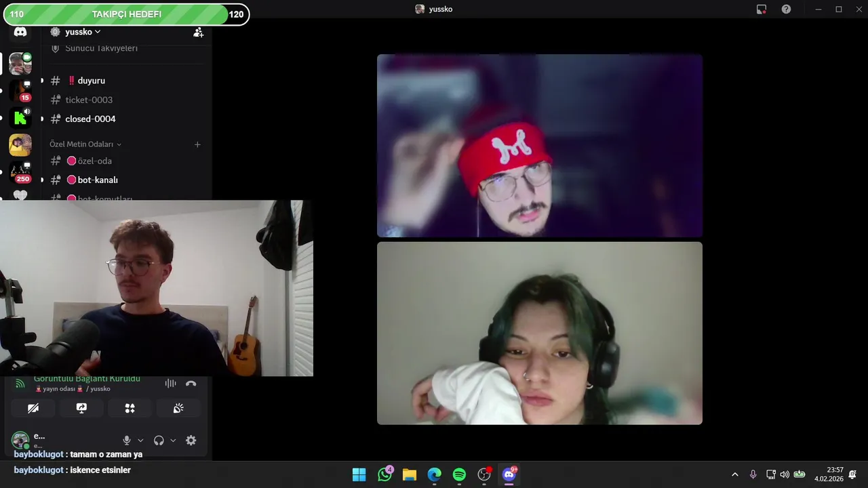The width and height of the screenshot is (868, 488).
Task: Click the Takipçi Hedefi progress bar
Action: click(126, 14)
